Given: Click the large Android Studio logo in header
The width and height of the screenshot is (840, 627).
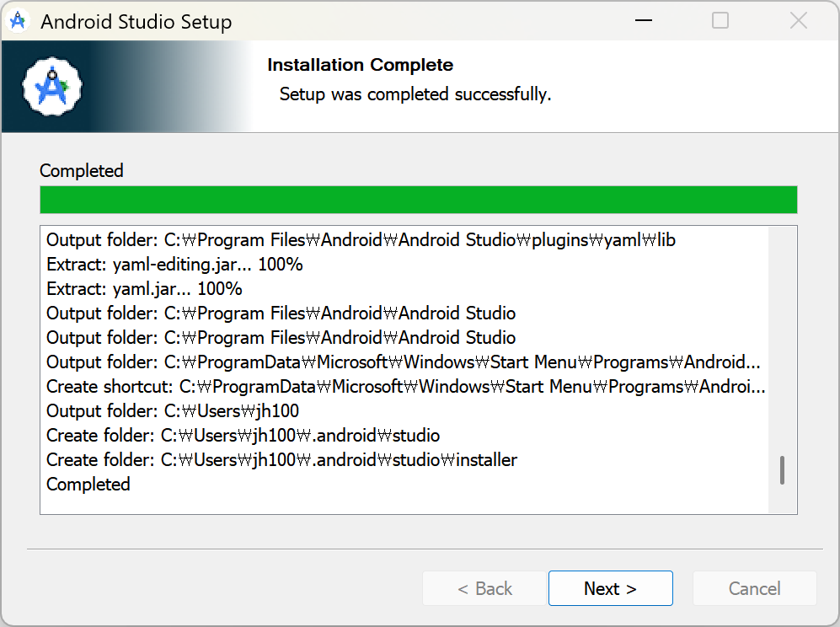Looking at the screenshot, I should pyautogui.click(x=52, y=86).
